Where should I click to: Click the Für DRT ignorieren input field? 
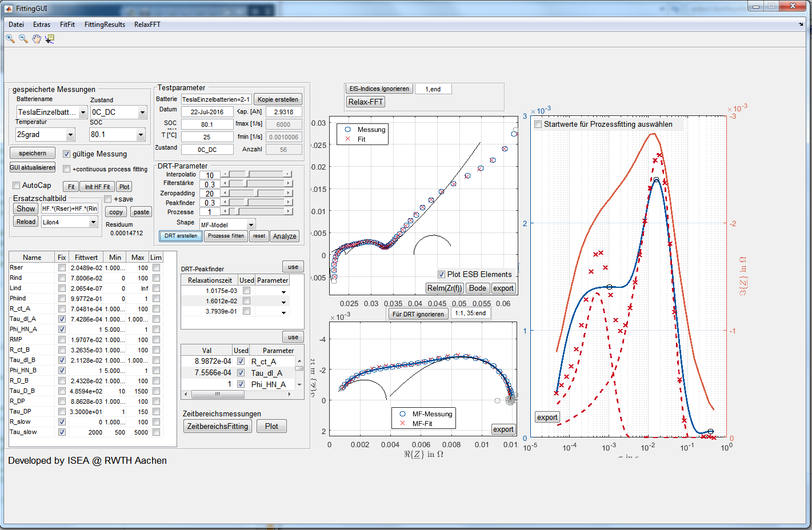pyautogui.click(x=472, y=313)
